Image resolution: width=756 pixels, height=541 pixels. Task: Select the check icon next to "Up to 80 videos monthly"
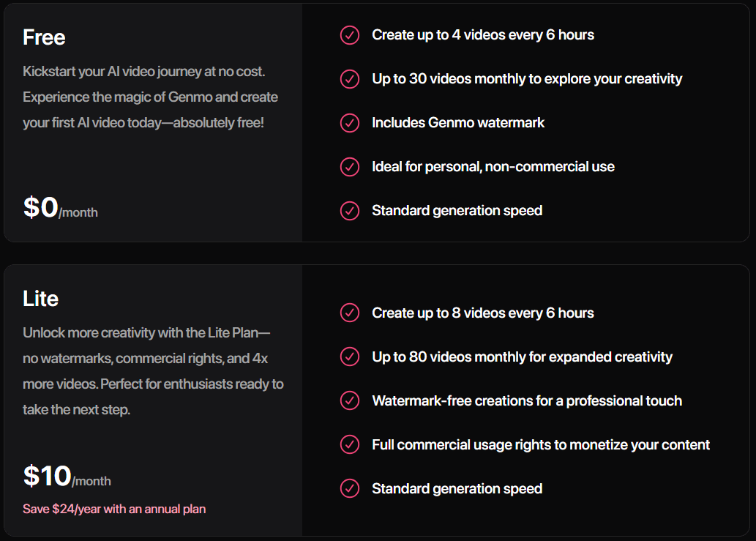(350, 357)
